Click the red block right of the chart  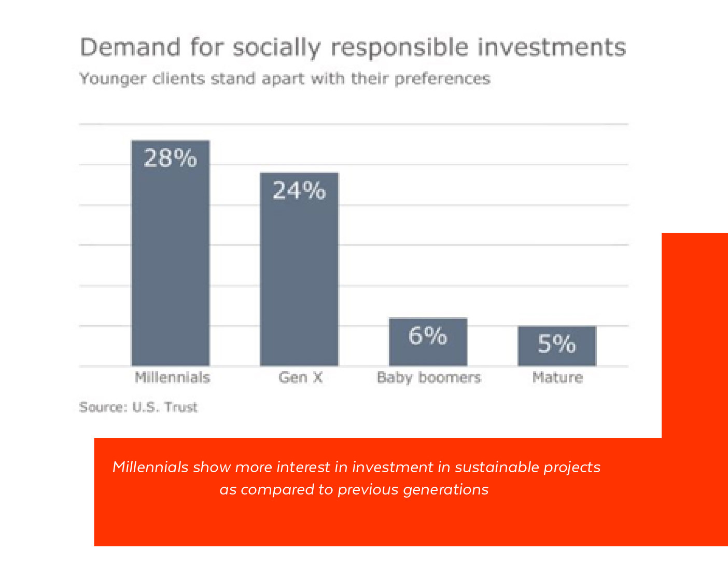(x=695, y=332)
